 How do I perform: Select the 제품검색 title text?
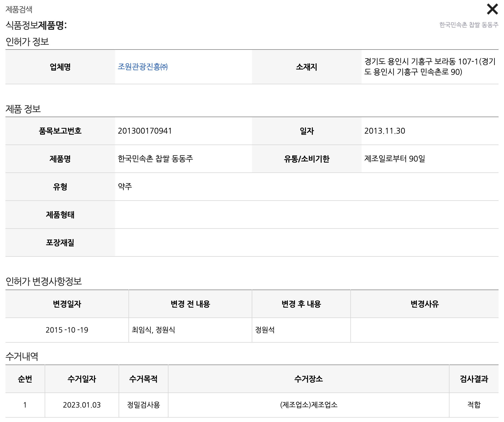(x=19, y=10)
